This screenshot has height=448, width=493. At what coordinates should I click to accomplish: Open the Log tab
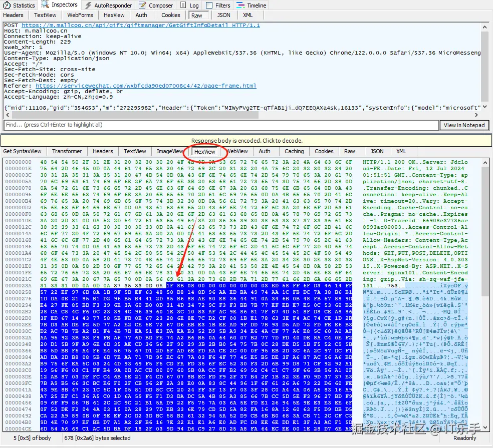(x=190, y=6)
